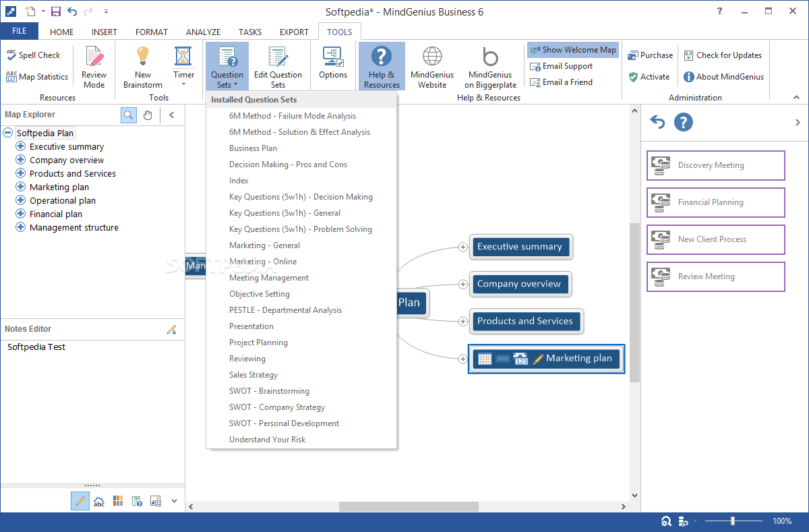Image resolution: width=809 pixels, height=532 pixels.
Task: Undo the last action in quick access
Action: [x=72, y=11]
